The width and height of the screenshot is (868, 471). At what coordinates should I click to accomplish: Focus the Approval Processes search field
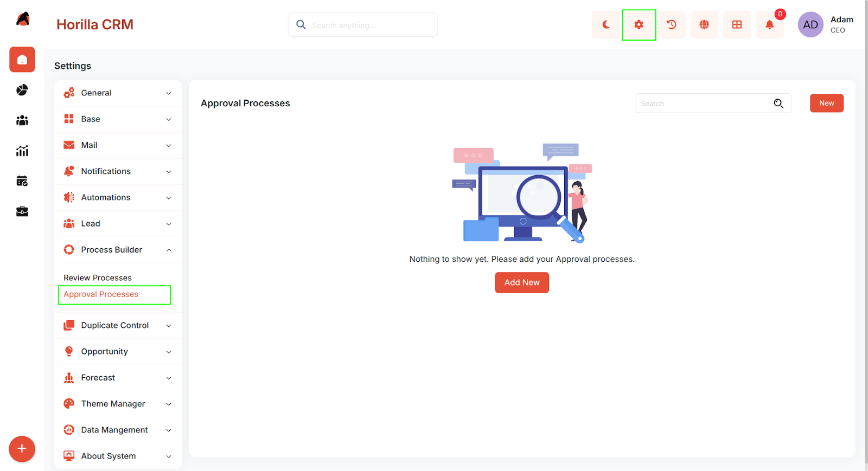point(713,104)
